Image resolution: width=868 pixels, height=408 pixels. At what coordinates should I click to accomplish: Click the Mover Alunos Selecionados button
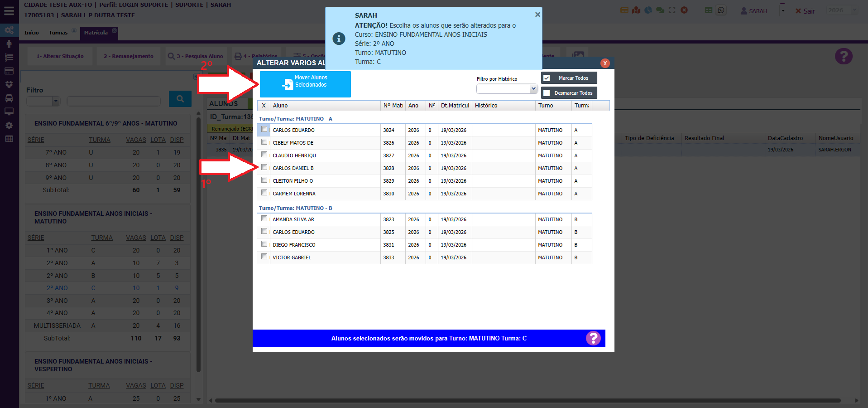[x=305, y=84]
